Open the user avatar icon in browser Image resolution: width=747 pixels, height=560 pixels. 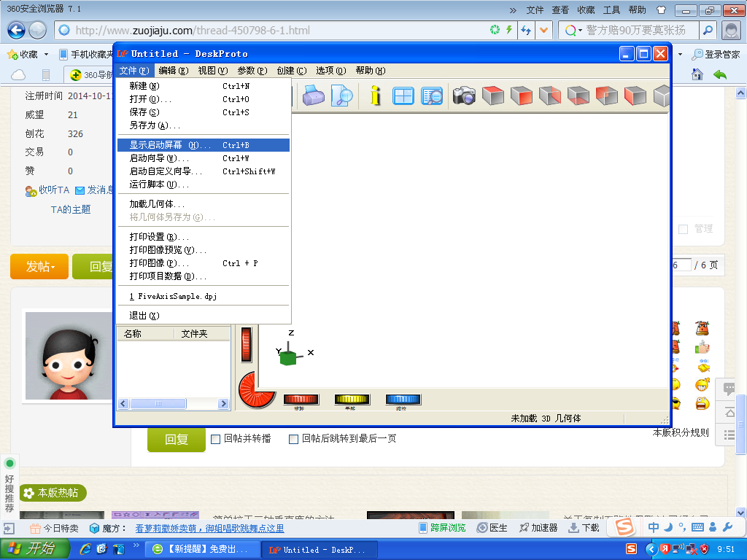point(731,31)
